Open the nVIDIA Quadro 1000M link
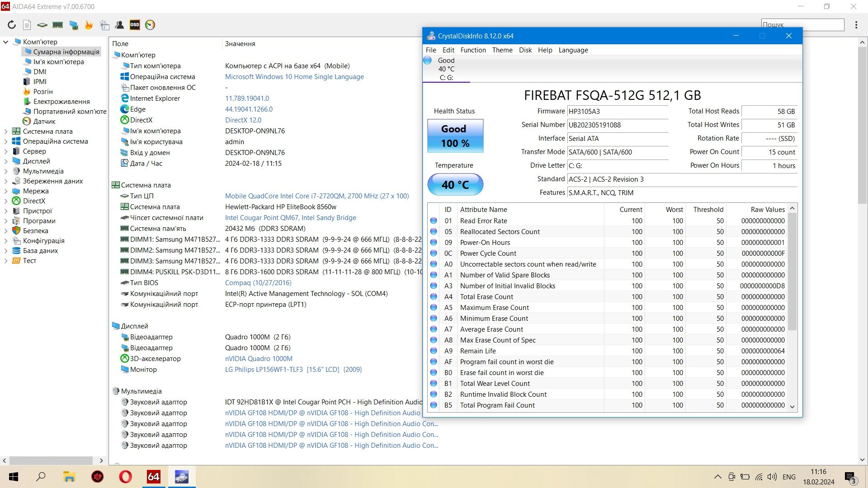The width and height of the screenshot is (868, 488). click(259, 358)
